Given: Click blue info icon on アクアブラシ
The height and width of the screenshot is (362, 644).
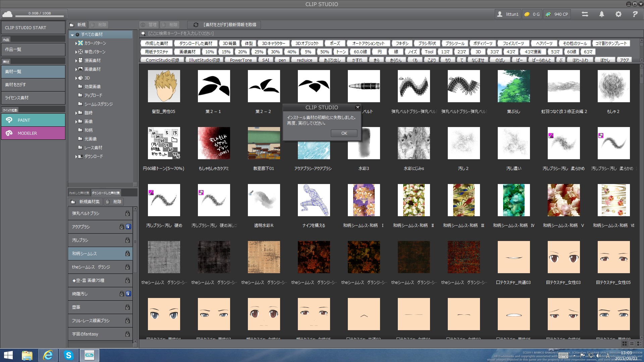Looking at the screenshot, I should pos(128,227).
